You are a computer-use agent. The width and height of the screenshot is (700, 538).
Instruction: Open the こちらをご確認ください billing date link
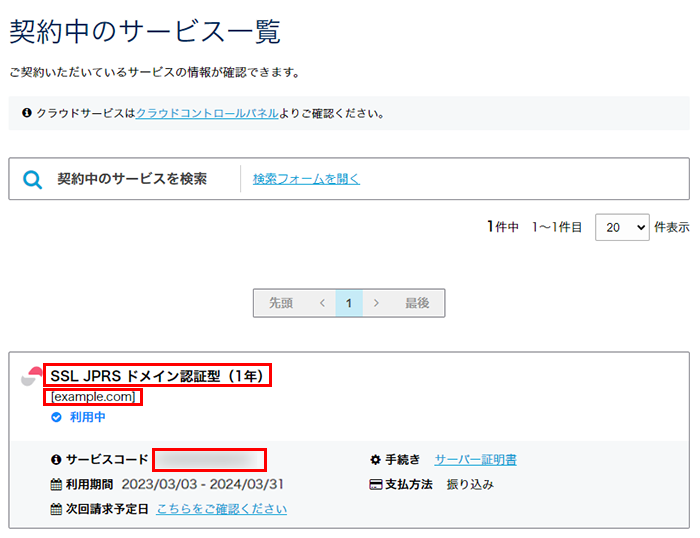pos(221,509)
